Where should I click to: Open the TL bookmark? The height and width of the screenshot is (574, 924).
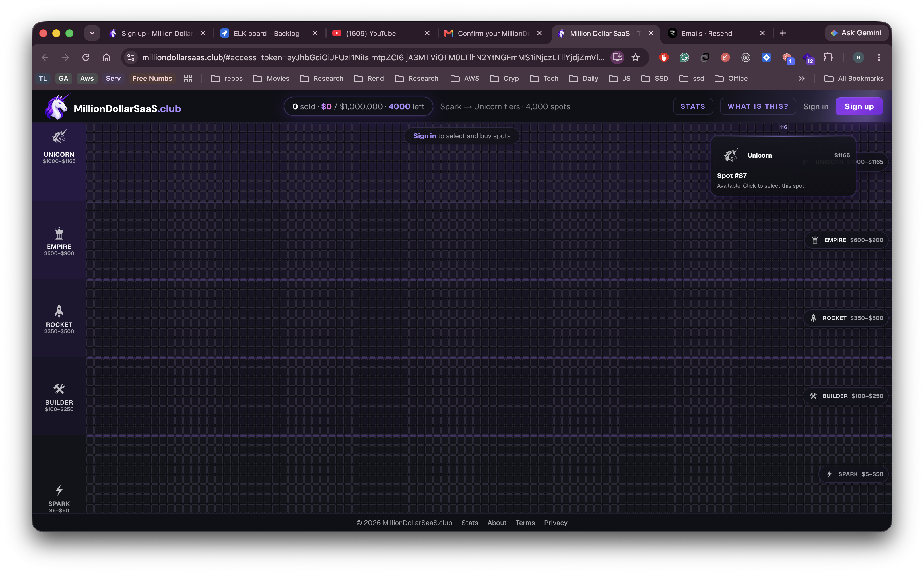tap(43, 79)
